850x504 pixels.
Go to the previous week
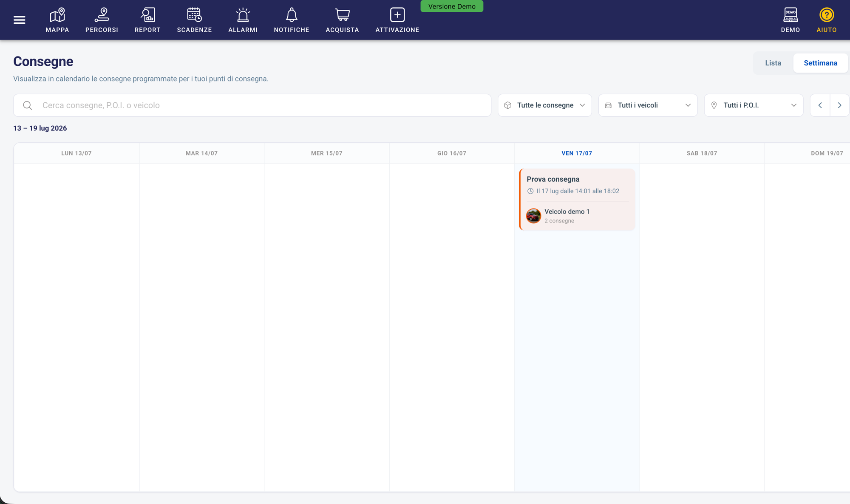click(x=820, y=105)
